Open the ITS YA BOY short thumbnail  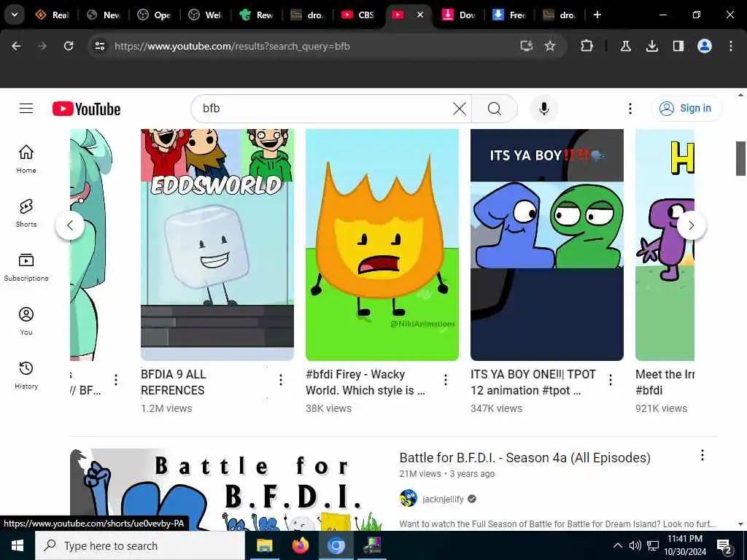[547, 244]
